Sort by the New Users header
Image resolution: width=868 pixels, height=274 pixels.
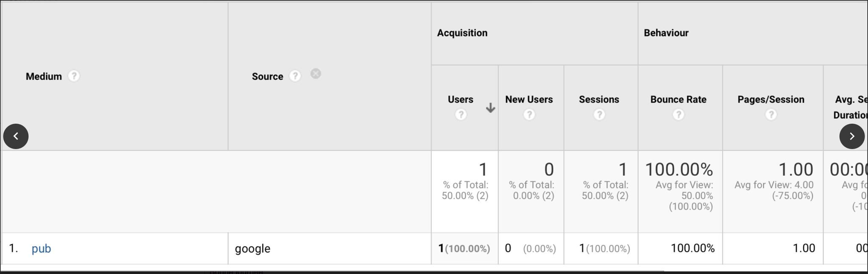529,100
